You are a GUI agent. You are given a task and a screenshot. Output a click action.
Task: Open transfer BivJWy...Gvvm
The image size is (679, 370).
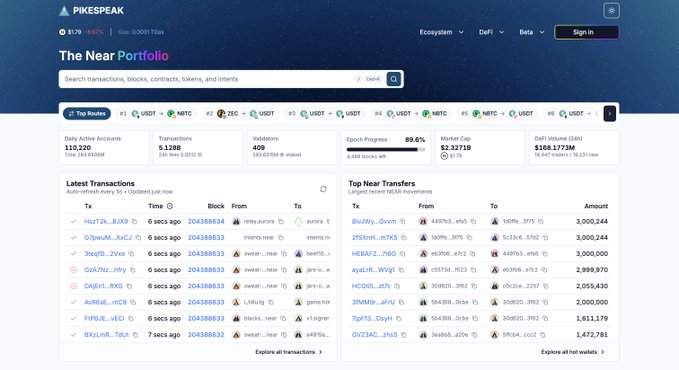coord(374,221)
